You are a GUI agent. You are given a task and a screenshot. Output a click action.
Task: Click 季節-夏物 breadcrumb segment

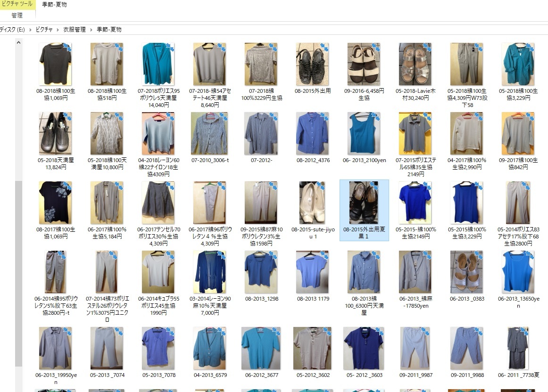(x=109, y=29)
